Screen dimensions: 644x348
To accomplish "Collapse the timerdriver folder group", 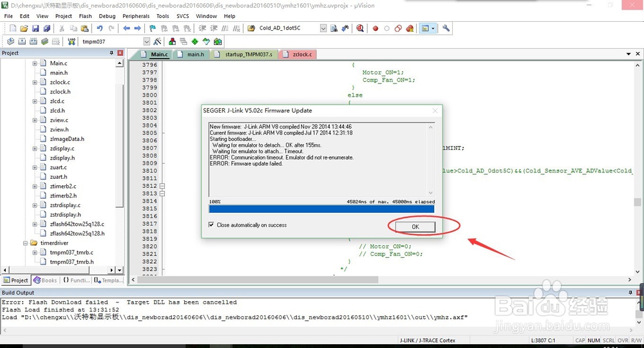I will tap(26, 243).
